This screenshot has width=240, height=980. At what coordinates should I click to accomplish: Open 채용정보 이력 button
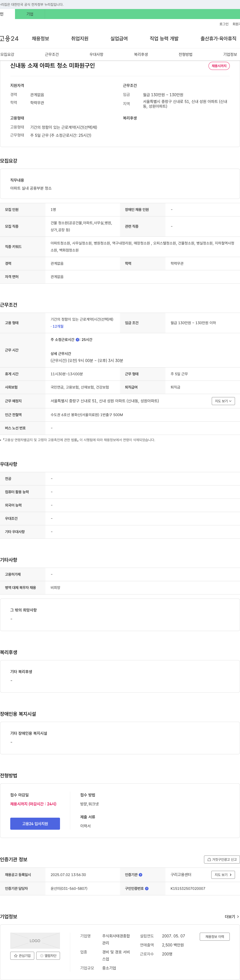point(214,937)
